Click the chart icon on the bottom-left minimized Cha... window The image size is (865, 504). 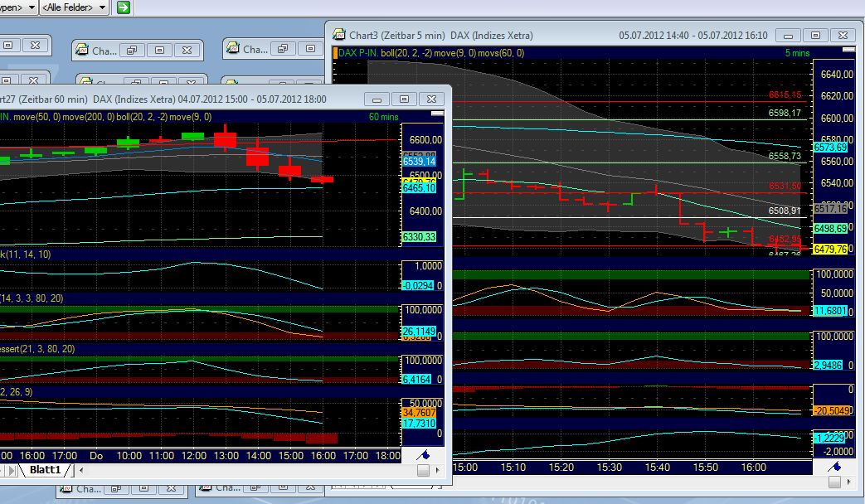click(65, 487)
